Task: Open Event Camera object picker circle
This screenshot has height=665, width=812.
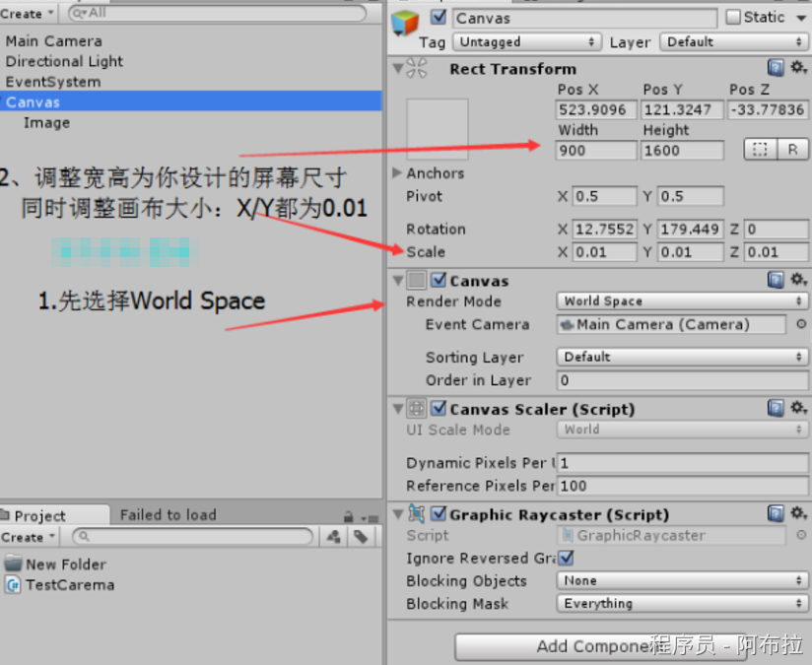Action: (x=800, y=324)
